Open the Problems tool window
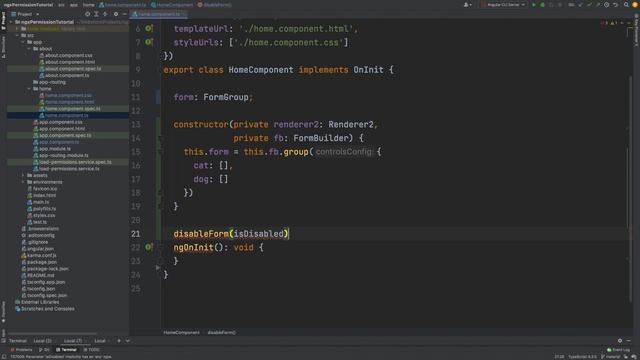Screen dimensions: 640x360 tap(21, 350)
